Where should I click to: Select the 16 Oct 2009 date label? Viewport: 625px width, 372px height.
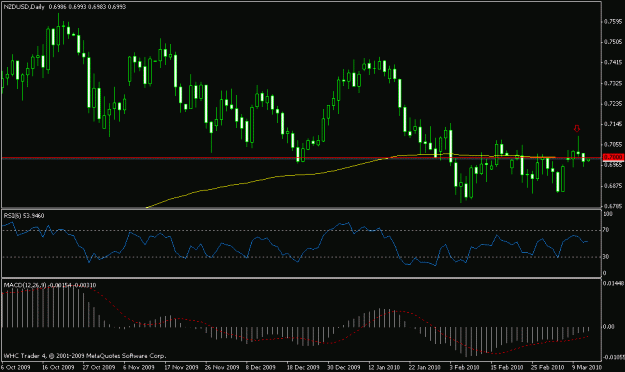pyautogui.click(x=58, y=367)
